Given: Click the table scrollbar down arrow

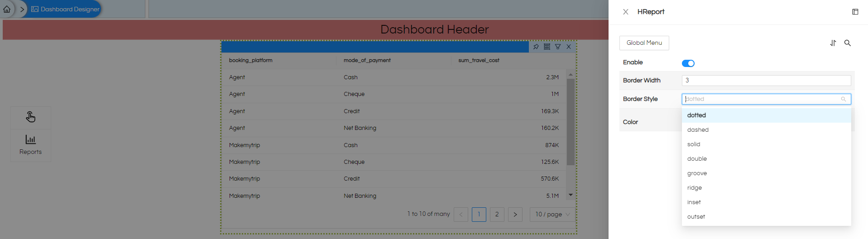Looking at the screenshot, I should pyautogui.click(x=571, y=195).
